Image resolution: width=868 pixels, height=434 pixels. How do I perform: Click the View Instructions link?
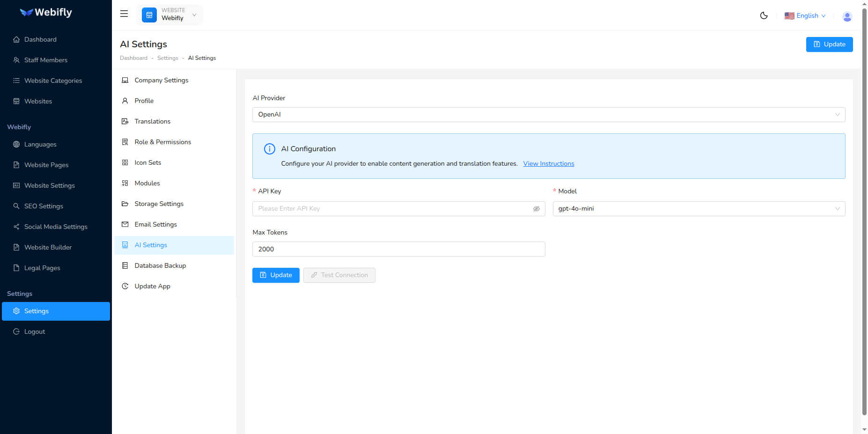pyautogui.click(x=548, y=164)
